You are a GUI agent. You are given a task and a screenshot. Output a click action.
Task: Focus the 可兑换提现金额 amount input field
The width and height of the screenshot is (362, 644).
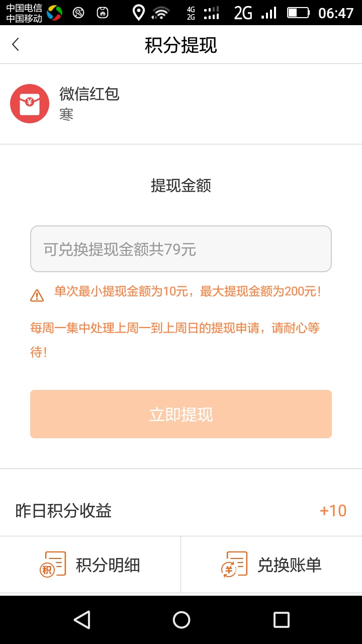(181, 249)
